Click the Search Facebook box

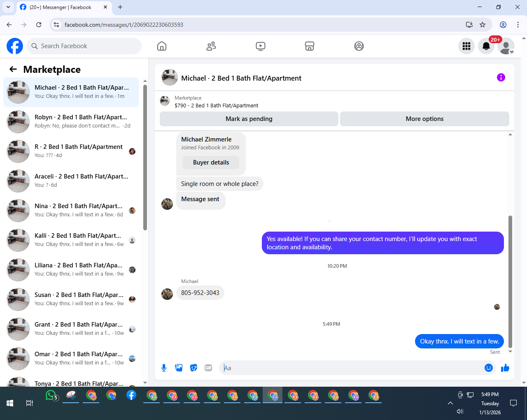click(x=84, y=46)
